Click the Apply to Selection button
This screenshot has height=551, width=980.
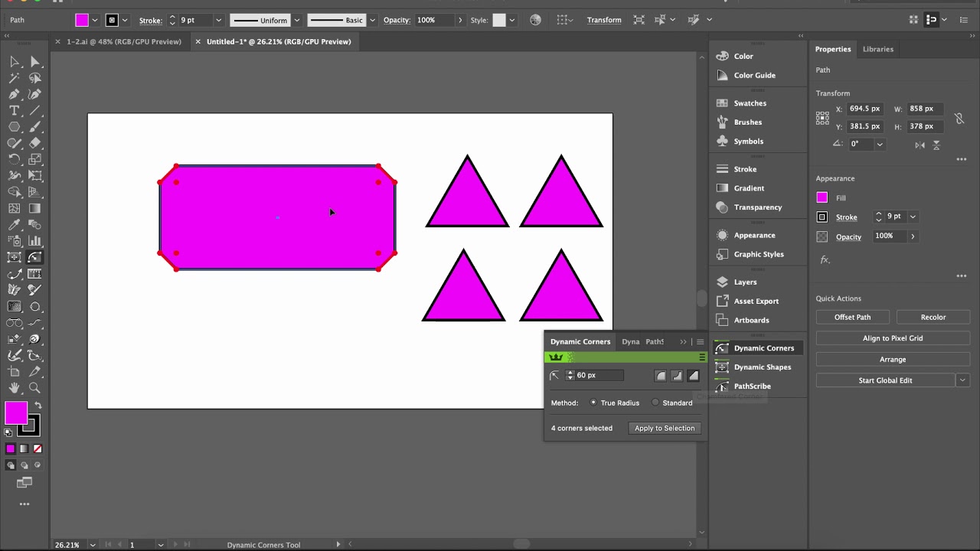(665, 429)
